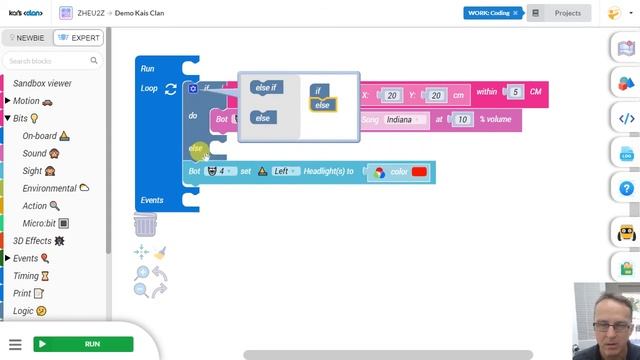Click the toolbox vertical scrollbar
640x360 pixels.
[x=109, y=141]
